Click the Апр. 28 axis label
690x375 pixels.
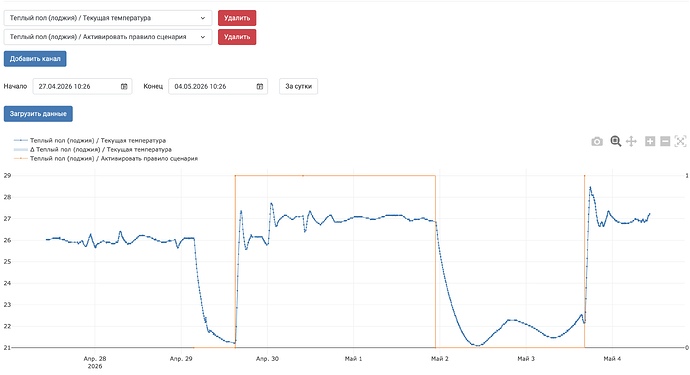coord(95,359)
